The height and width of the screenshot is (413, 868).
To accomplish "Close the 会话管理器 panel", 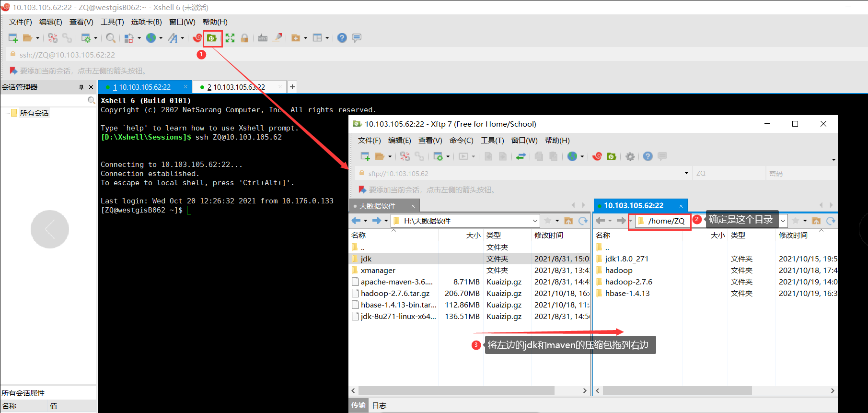I will [91, 87].
